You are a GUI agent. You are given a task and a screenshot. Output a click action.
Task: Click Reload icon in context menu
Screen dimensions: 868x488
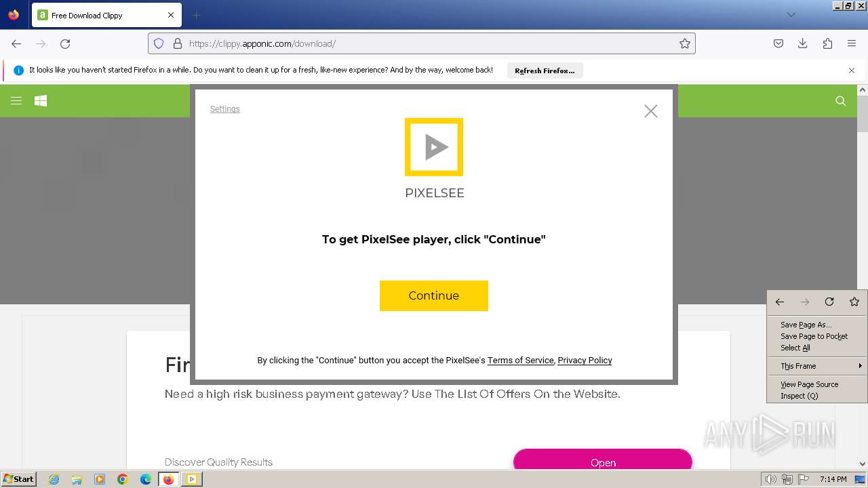[829, 302]
